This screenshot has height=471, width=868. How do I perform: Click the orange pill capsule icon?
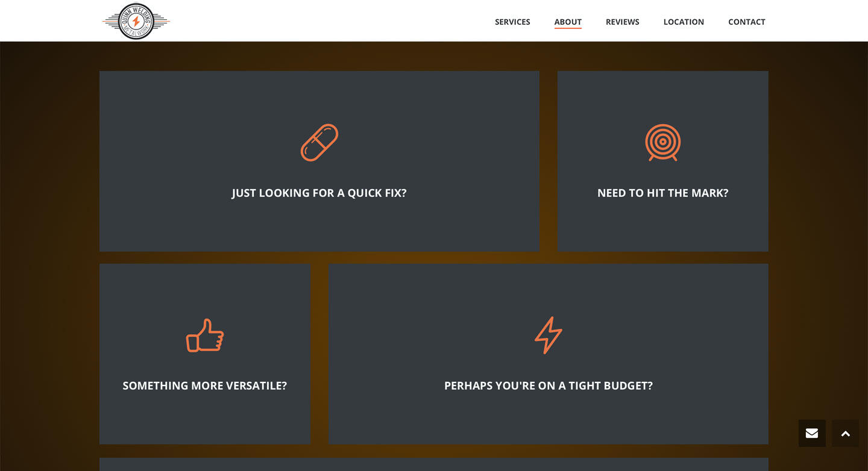319,143
